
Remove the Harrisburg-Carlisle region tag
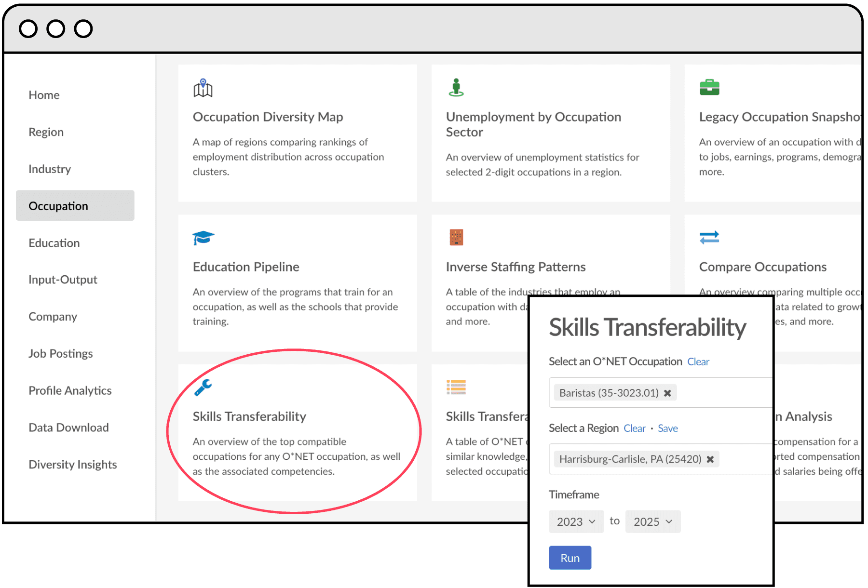(710, 459)
